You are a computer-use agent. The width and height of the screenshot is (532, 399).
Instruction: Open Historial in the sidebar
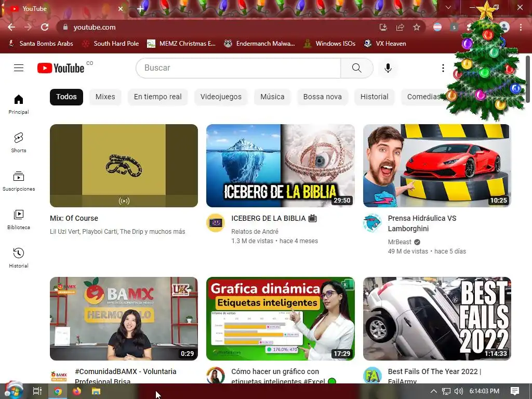coord(19,258)
